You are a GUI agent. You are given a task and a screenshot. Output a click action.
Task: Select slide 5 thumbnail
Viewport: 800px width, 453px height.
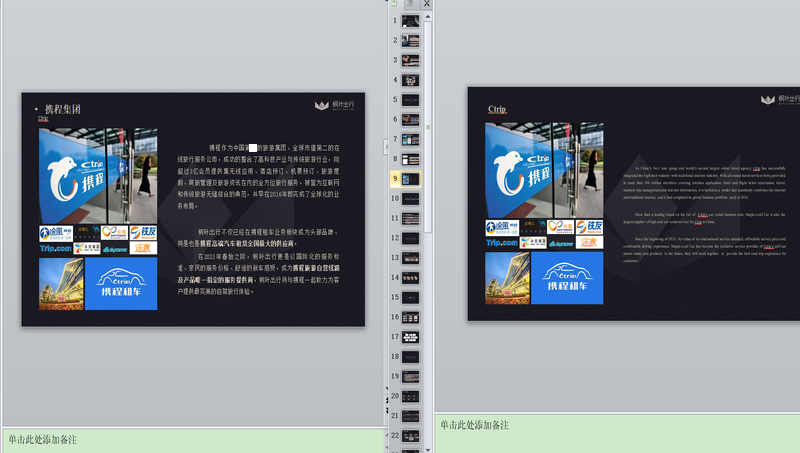410,100
